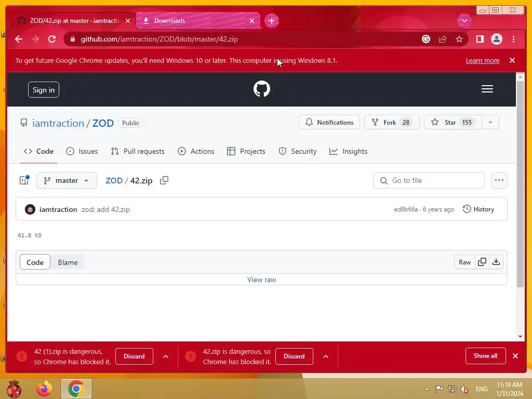532x399 pixels.
Task: Show all downloads
Action: [486, 356]
